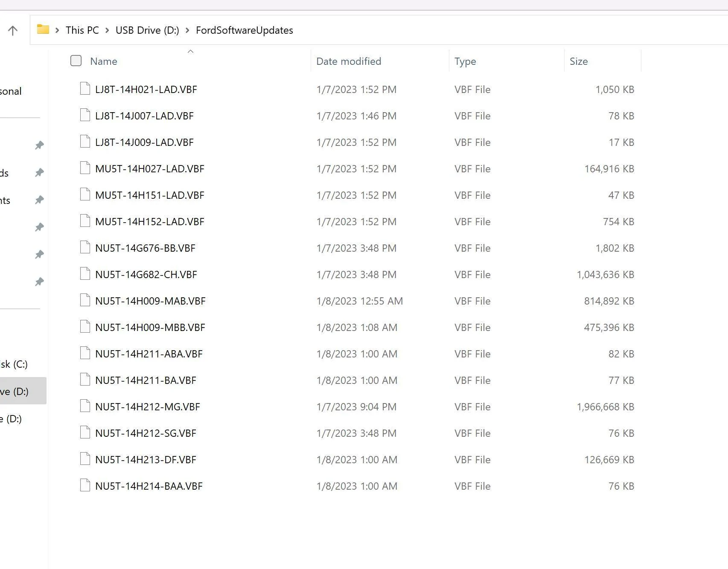Viewport: 728px width, 569px height.
Task: Select file LJ8T-14H021-LAD.VBF
Action: click(x=146, y=90)
